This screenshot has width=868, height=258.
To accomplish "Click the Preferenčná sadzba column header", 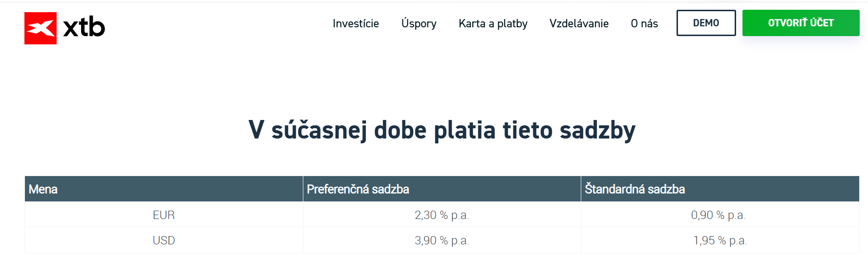I will coord(358,189).
